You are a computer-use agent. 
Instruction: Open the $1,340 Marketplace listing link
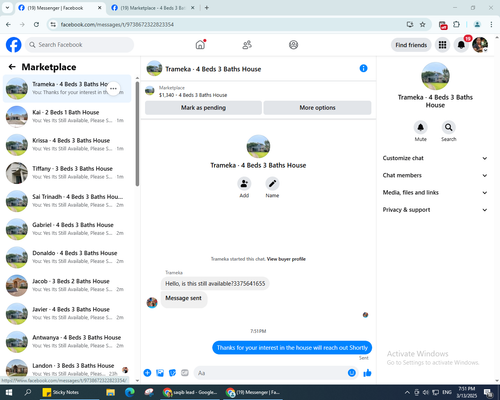[193, 95]
